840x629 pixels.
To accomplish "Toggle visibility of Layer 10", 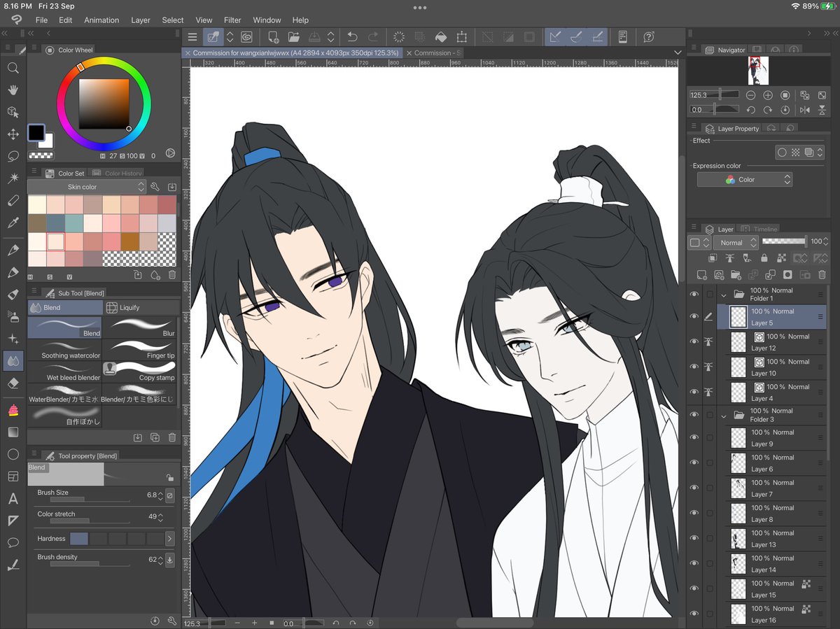I will (694, 367).
